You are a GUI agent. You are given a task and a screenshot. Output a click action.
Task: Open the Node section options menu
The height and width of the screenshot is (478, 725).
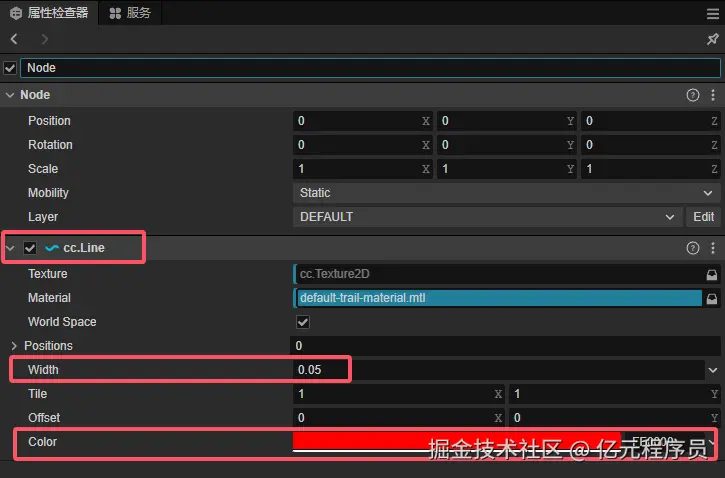(x=713, y=95)
